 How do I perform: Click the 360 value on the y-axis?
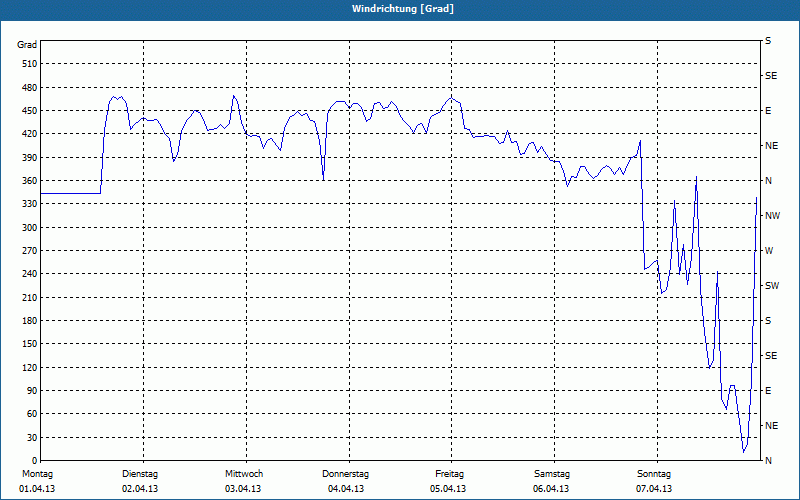point(30,181)
